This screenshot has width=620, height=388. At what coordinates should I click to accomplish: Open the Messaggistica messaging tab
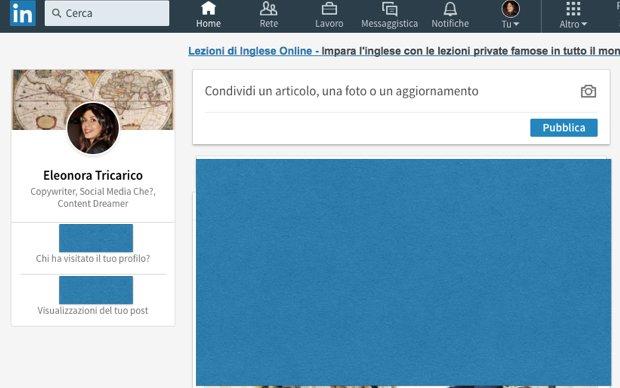389,15
